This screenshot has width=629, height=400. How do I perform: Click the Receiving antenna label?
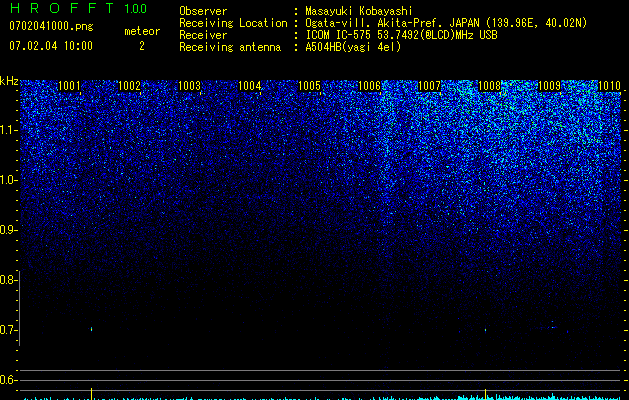[x=230, y=47]
